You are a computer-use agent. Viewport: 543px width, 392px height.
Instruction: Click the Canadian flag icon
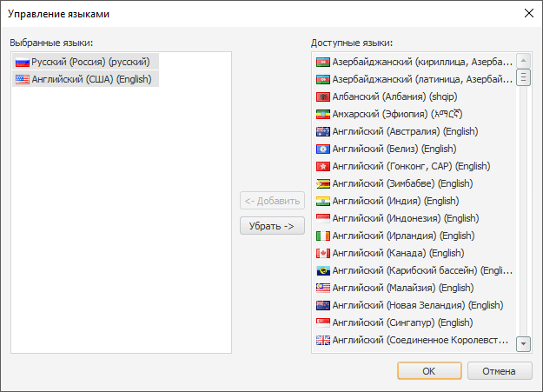(x=322, y=253)
